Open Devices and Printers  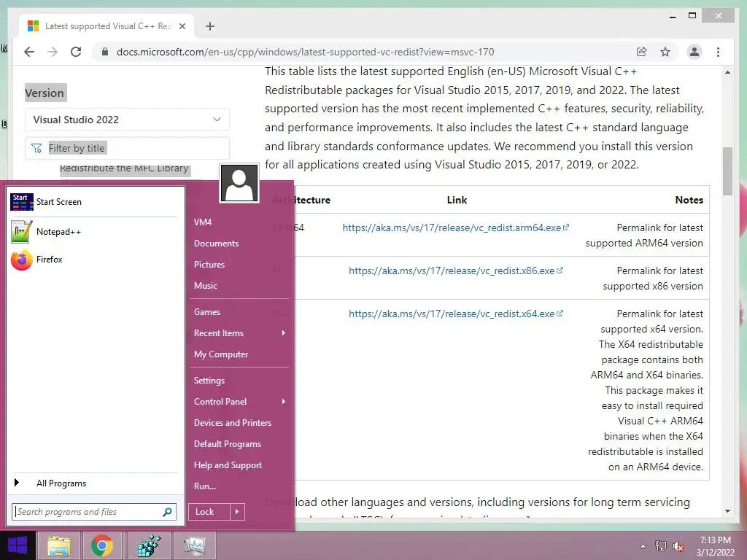click(x=233, y=423)
